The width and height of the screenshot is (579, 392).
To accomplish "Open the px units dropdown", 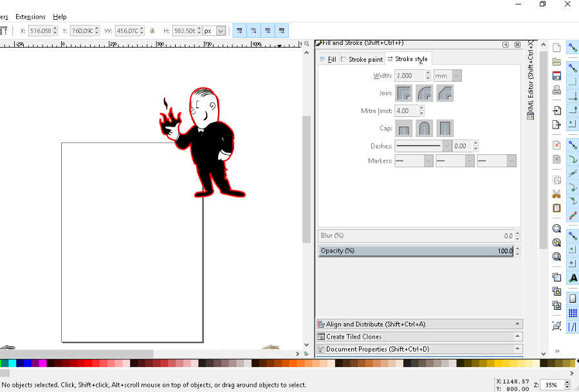I will pyautogui.click(x=221, y=31).
